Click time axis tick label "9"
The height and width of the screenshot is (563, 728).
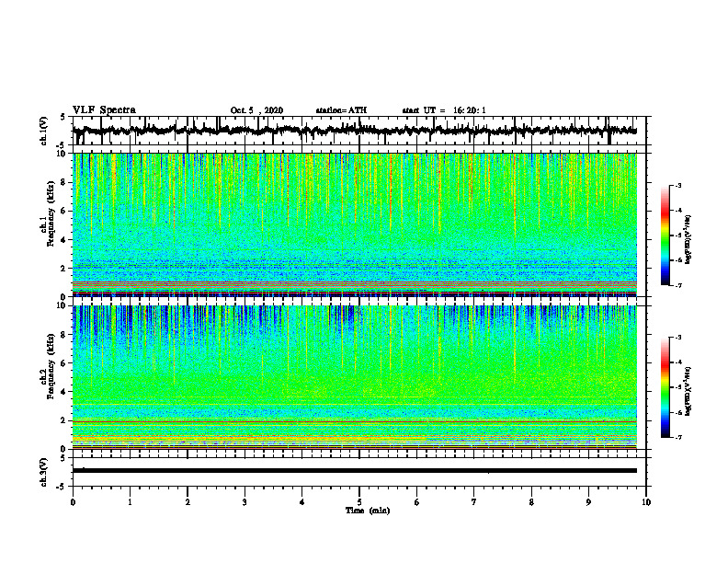[588, 502]
